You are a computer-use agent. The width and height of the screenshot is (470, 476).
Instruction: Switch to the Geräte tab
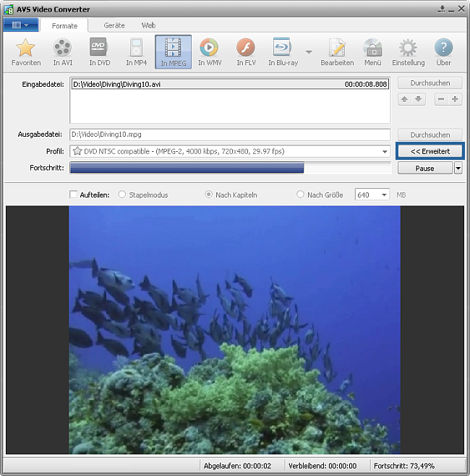[114, 25]
